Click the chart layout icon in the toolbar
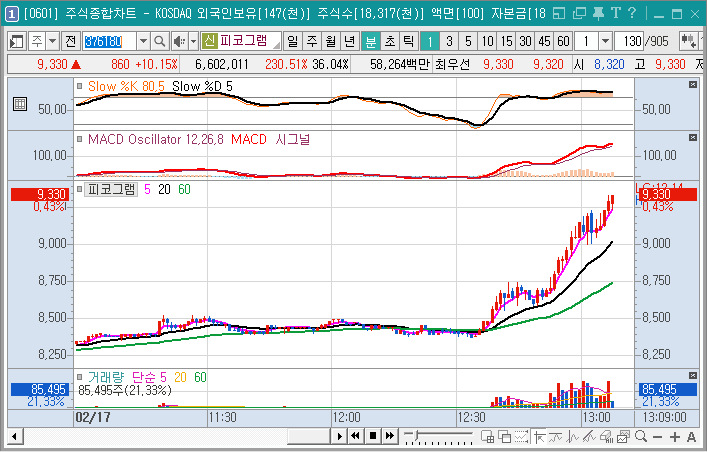This screenshot has width=707, height=452. pos(16,42)
